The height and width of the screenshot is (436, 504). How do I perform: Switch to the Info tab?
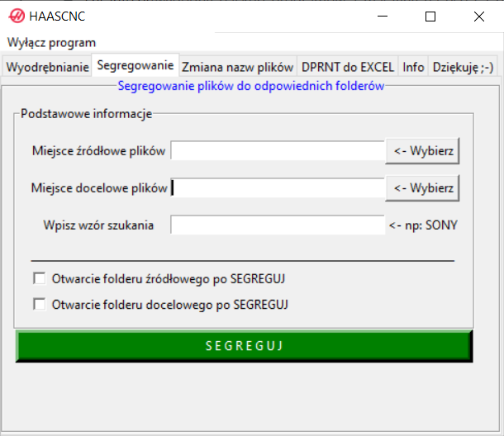tap(413, 67)
